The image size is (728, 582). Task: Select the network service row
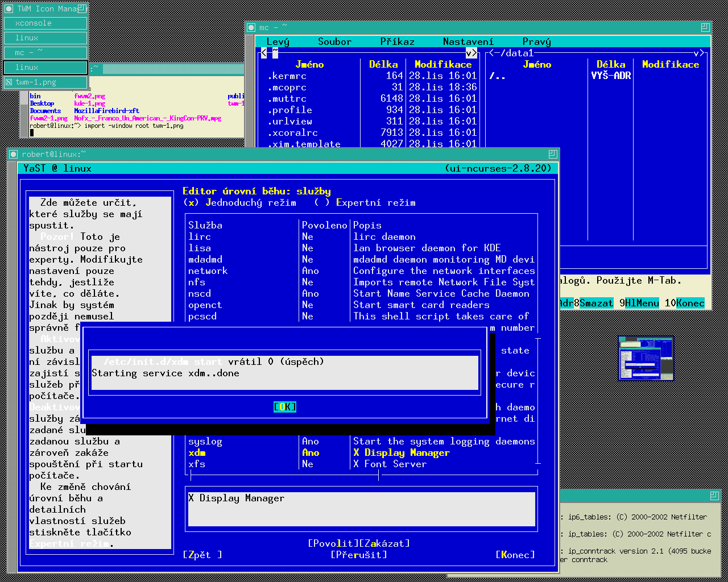(x=362, y=271)
